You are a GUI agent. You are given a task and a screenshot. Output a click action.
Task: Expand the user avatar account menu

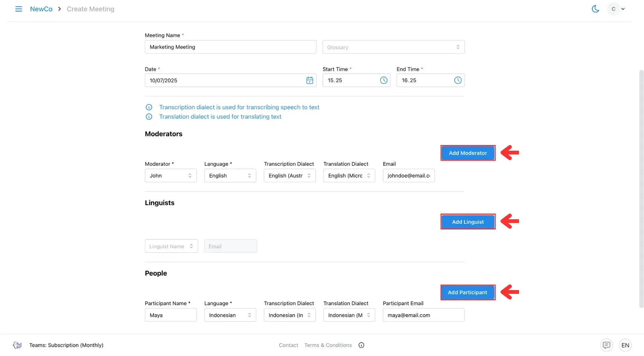click(617, 9)
